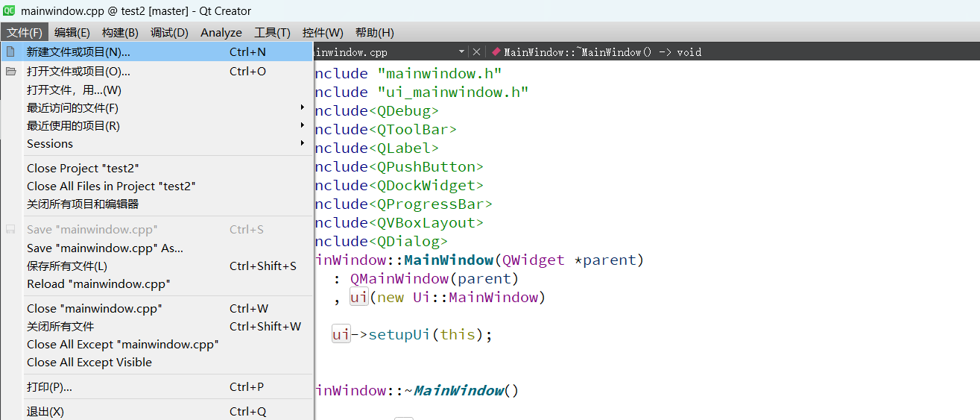Click the "mainwindow.h" include string
This screenshot has height=420, width=980.
click(440, 73)
